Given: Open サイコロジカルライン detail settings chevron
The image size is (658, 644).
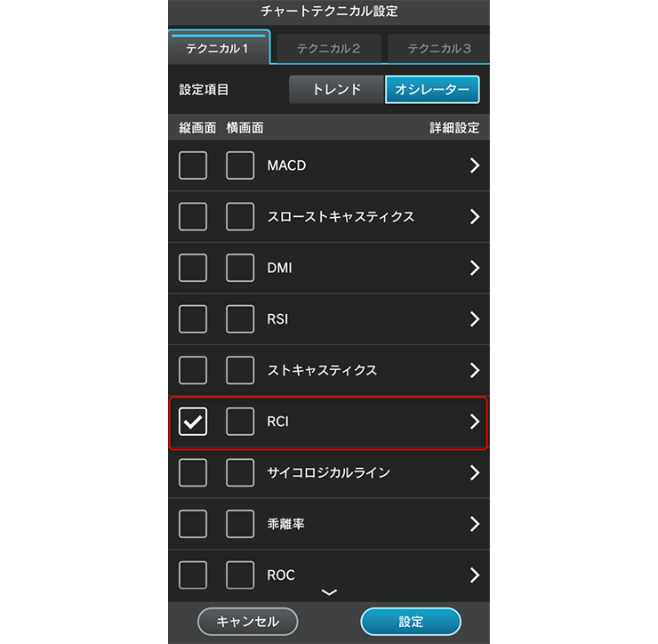Looking at the screenshot, I should [x=475, y=472].
